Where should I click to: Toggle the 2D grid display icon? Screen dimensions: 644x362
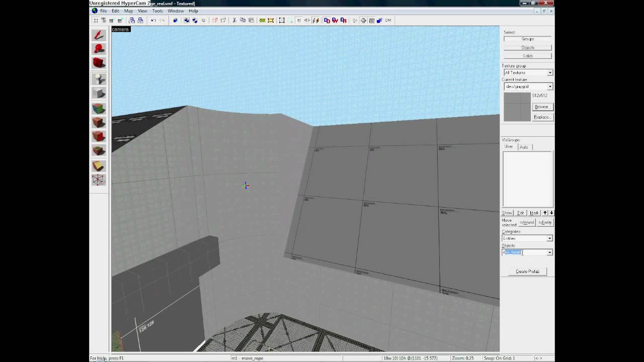pos(96,20)
